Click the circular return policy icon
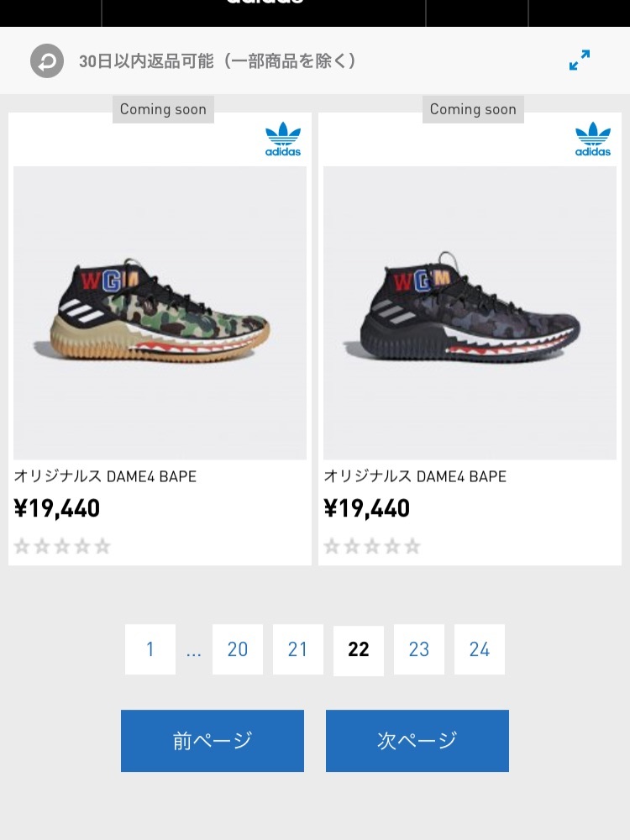 coord(47,60)
